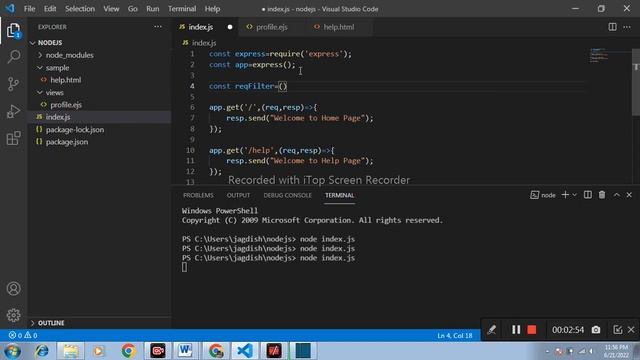Collapse the NODEJS folder section
Viewport: 640px width, 360px height.
point(99,42)
